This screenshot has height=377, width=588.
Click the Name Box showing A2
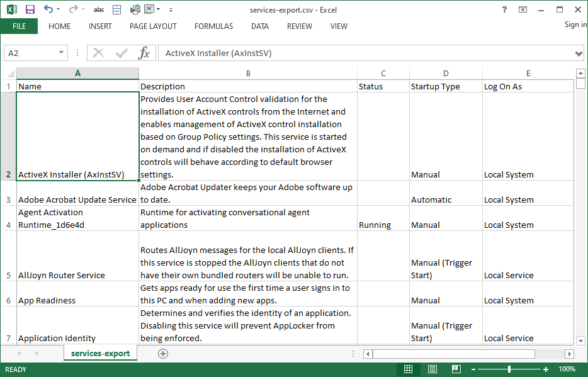(x=31, y=53)
